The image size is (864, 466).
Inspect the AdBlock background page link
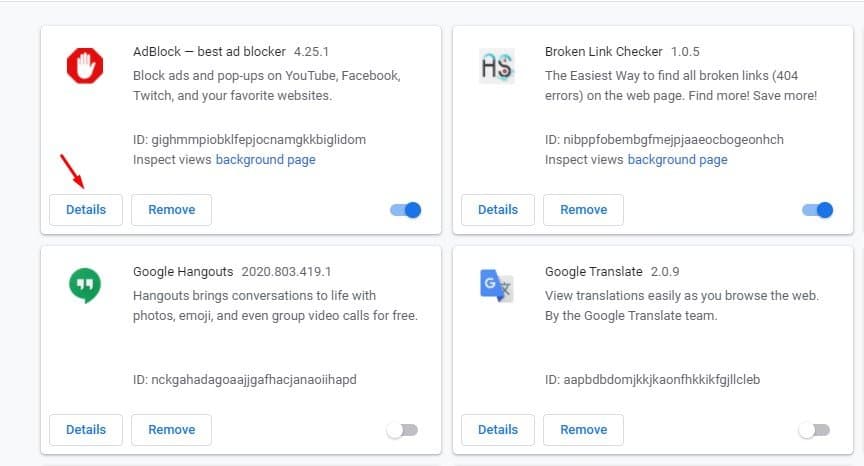pyautogui.click(x=266, y=160)
